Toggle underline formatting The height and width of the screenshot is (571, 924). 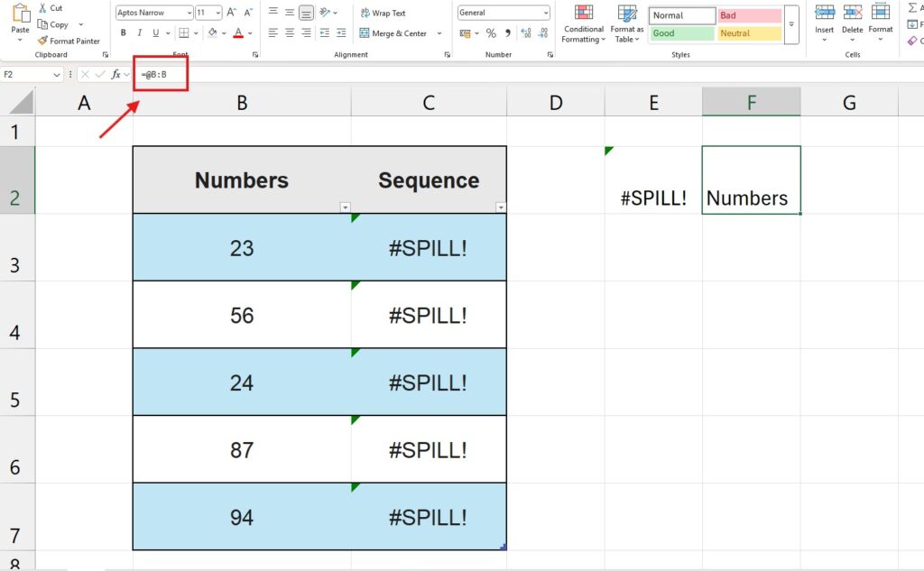155,32
